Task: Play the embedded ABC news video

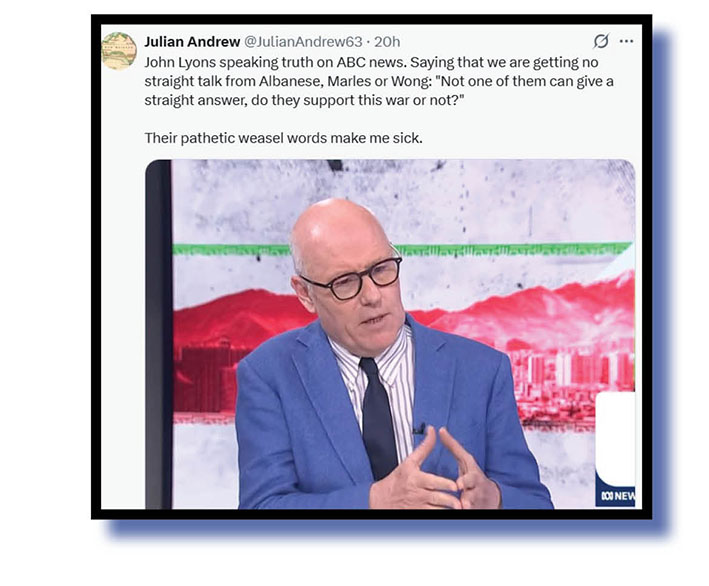Action: [x=390, y=334]
